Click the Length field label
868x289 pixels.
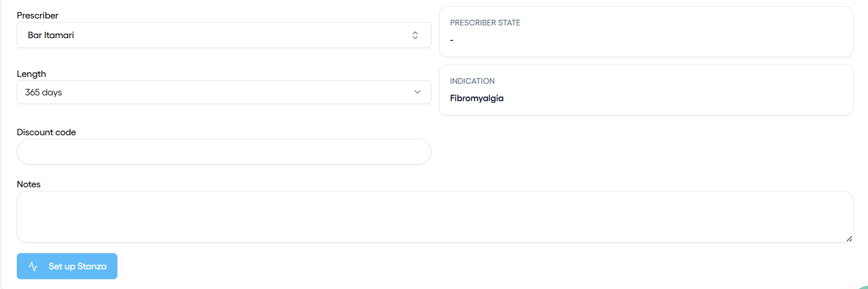[31, 74]
